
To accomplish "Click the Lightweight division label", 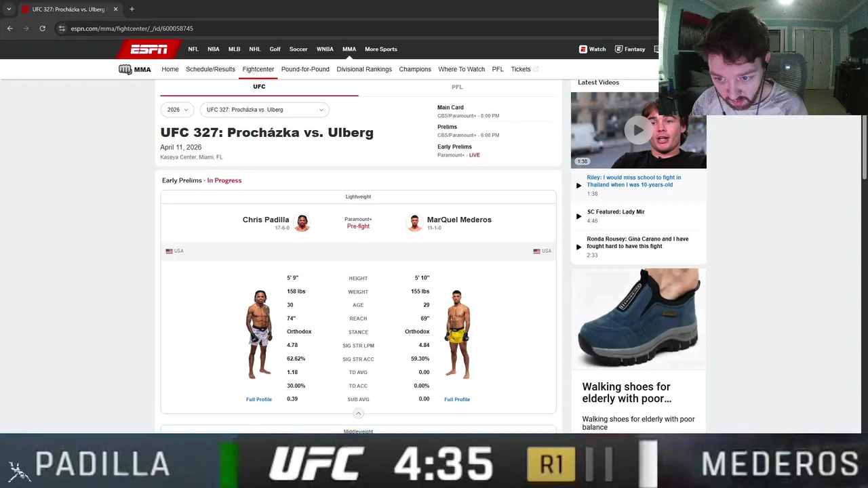I will (x=358, y=197).
